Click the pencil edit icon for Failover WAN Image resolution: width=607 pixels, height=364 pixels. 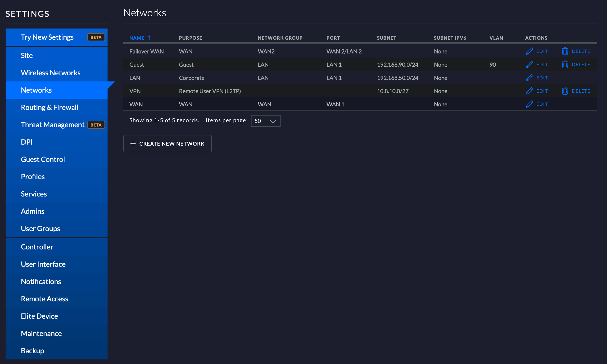(529, 51)
